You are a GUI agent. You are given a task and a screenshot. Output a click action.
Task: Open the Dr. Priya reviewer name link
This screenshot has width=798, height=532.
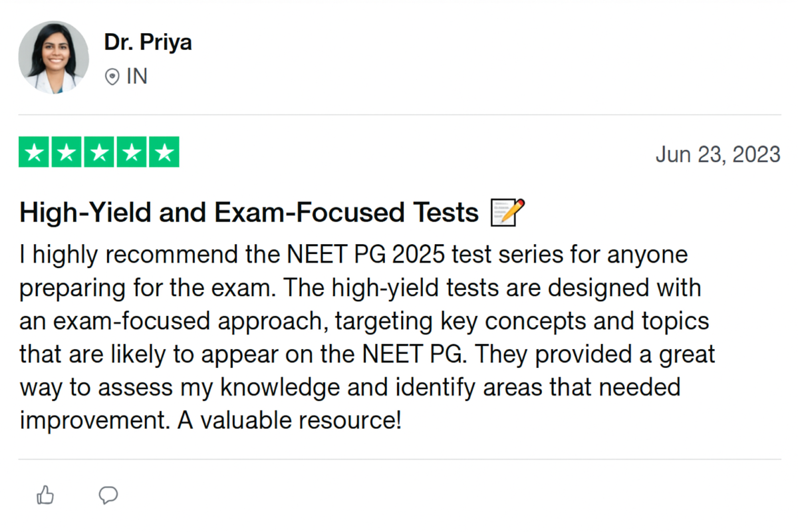[x=148, y=43]
